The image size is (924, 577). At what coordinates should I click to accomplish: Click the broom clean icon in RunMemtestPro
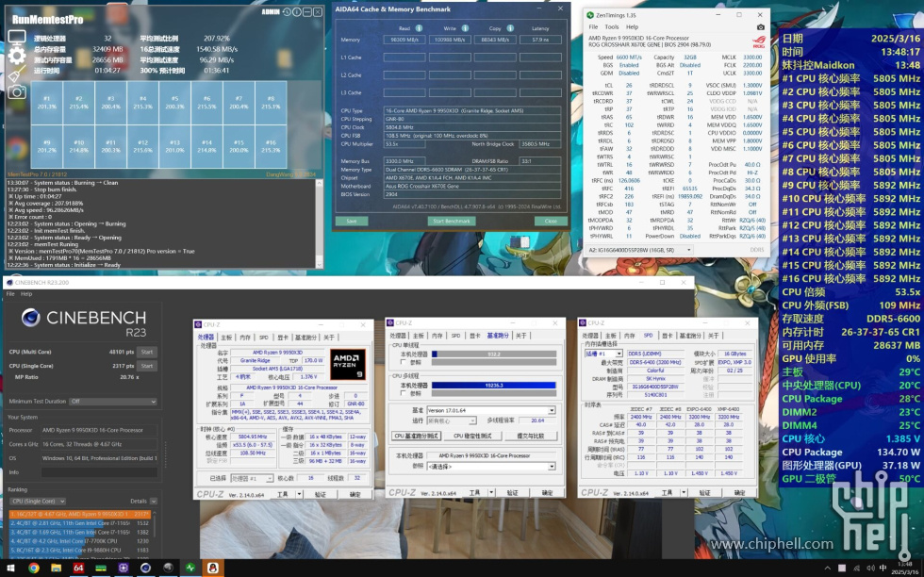click(17, 74)
